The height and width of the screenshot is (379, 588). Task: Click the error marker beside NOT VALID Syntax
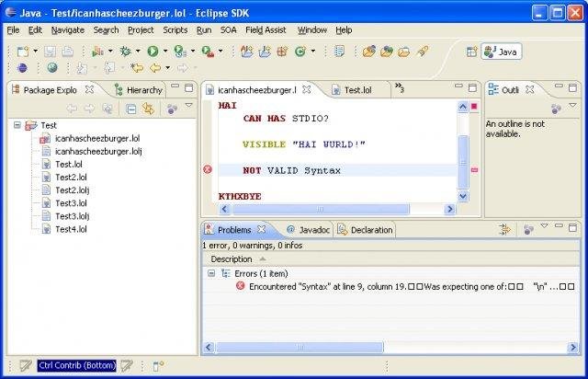coord(208,169)
